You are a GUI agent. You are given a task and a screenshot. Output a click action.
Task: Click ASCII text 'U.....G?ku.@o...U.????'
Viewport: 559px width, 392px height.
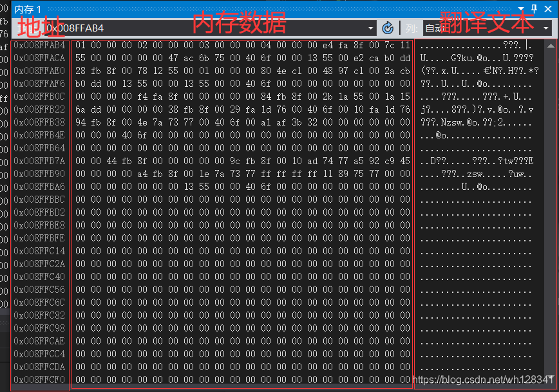coord(477,58)
